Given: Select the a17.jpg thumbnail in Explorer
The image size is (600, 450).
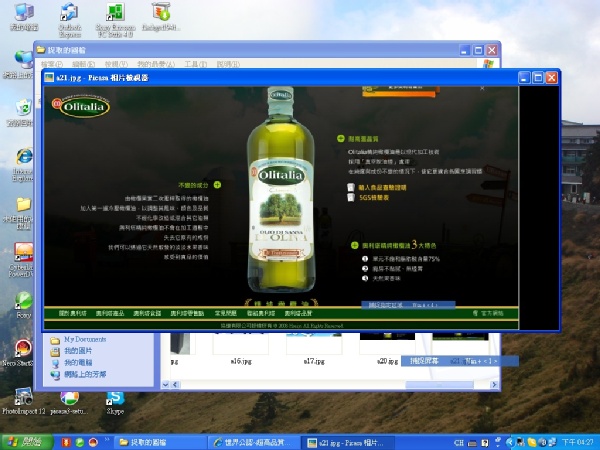Looking at the screenshot, I should point(314,348).
